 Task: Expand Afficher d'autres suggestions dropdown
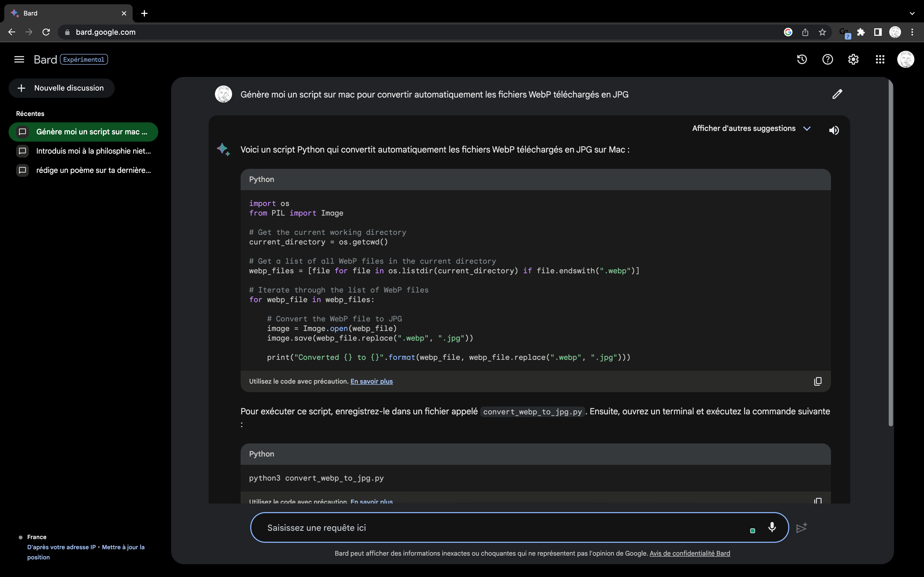click(x=751, y=128)
